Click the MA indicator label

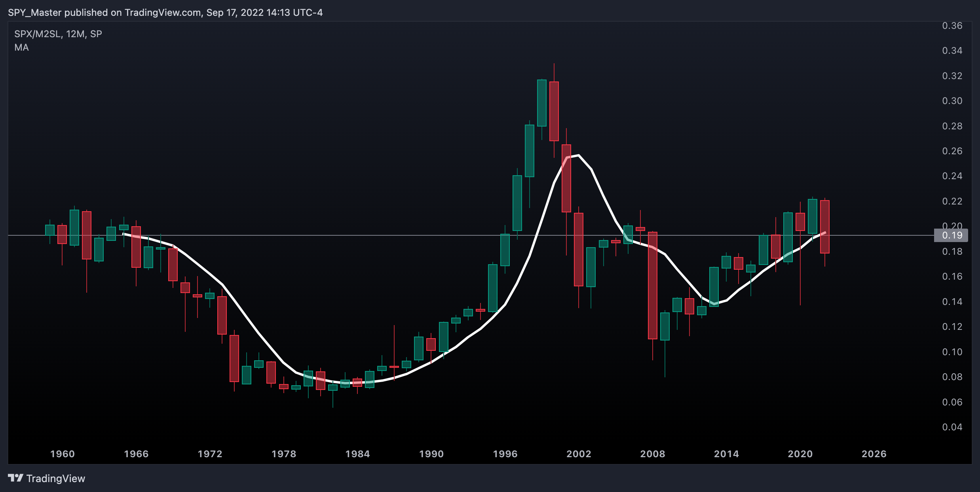[x=21, y=47]
